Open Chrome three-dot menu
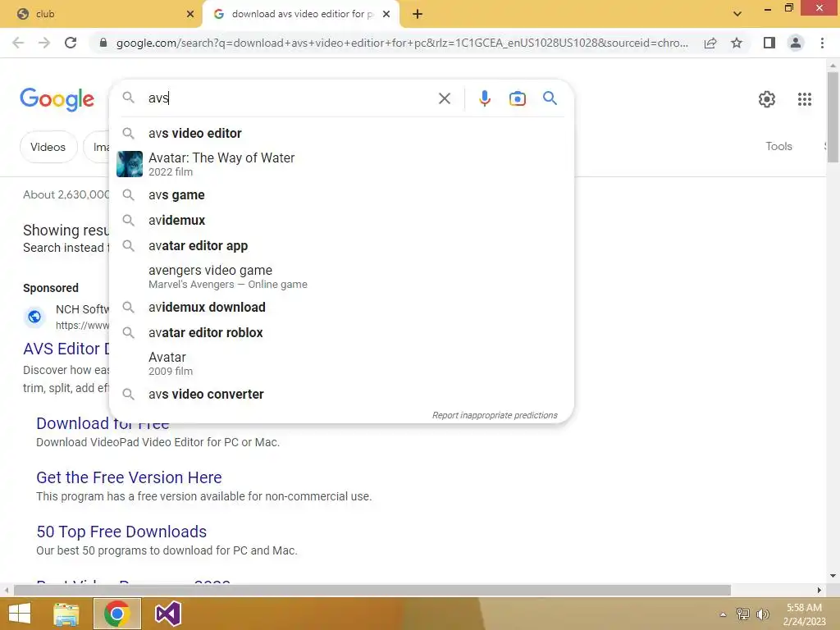840x630 pixels. pos(822,43)
